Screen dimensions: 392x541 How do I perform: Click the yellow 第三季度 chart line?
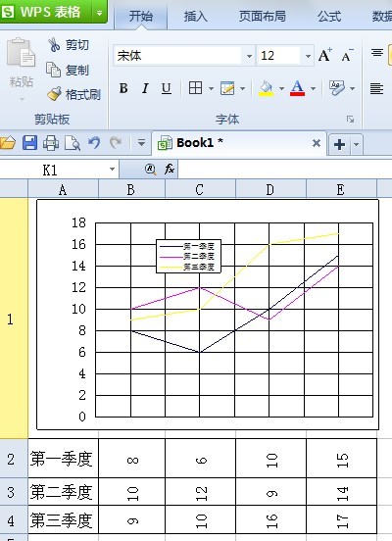coord(234,276)
